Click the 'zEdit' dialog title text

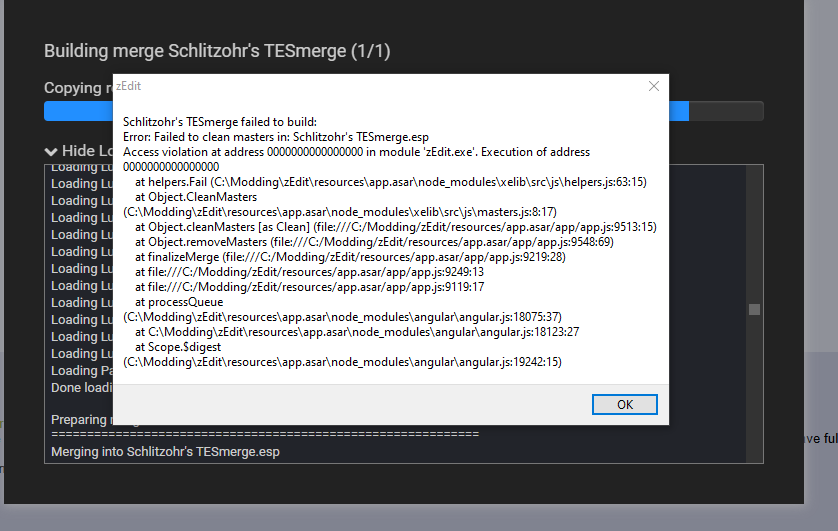128,86
